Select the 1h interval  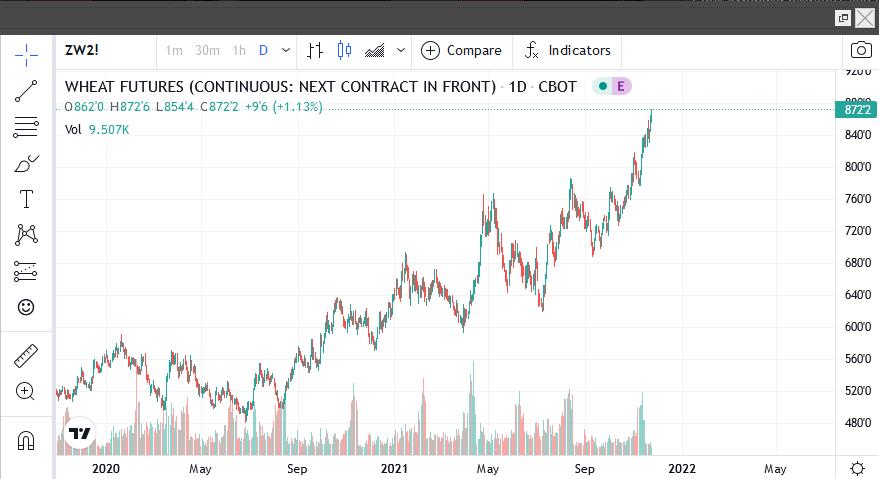pyautogui.click(x=239, y=50)
